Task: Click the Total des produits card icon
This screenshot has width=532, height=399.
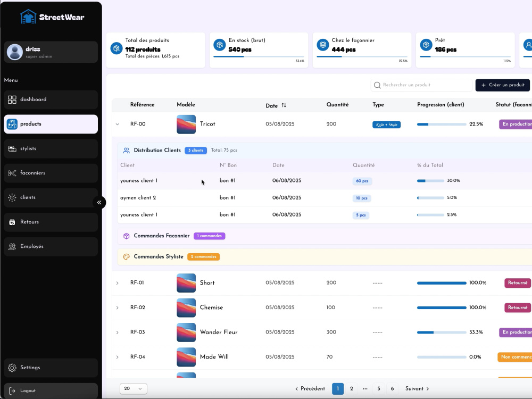Action: click(x=117, y=48)
